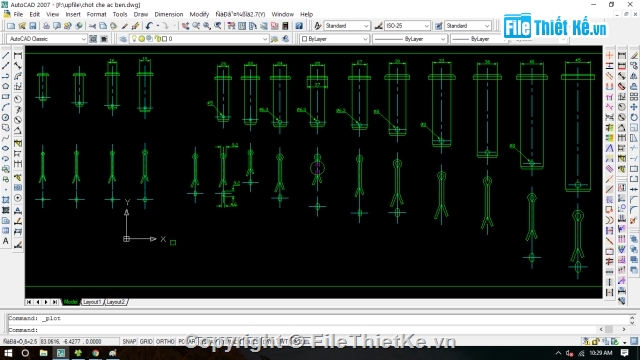Select the Circle draw tool

pos(6,118)
